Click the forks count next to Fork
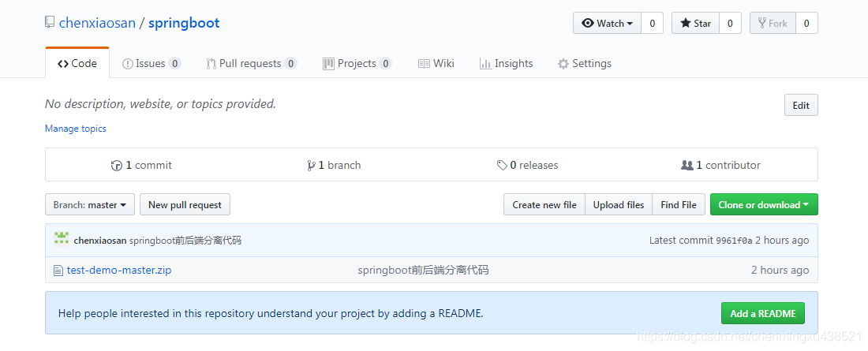This screenshot has height=351, width=868. click(806, 23)
